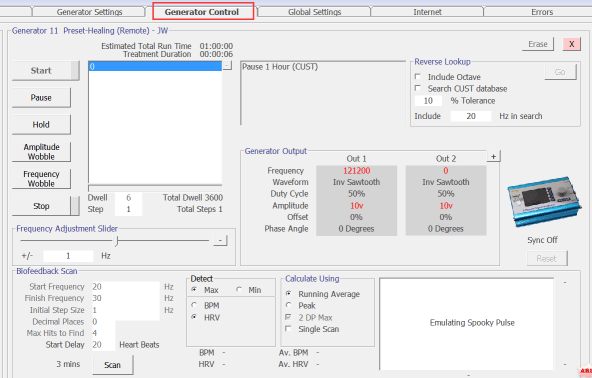Image resolution: width=592 pixels, height=378 pixels.
Task: Open the Global Settings tab
Action: tap(314, 12)
